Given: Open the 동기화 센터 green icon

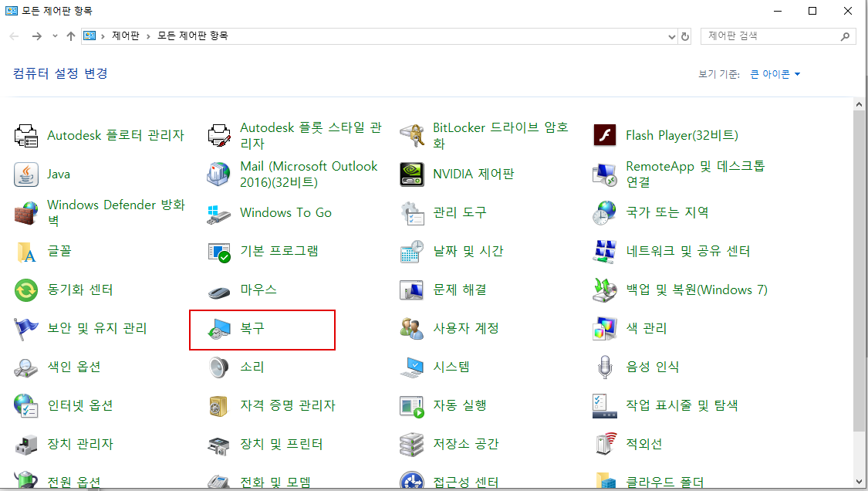Looking at the screenshot, I should (x=26, y=290).
